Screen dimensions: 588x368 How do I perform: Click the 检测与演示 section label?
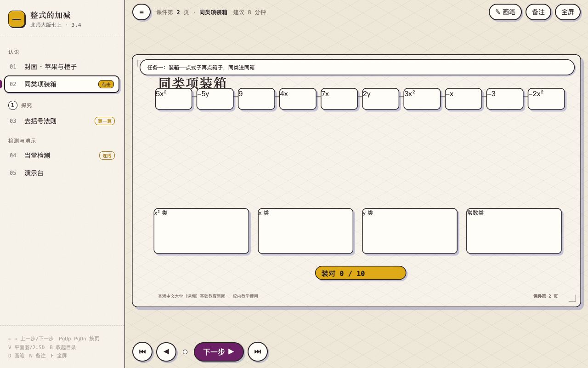coord(22,141)
